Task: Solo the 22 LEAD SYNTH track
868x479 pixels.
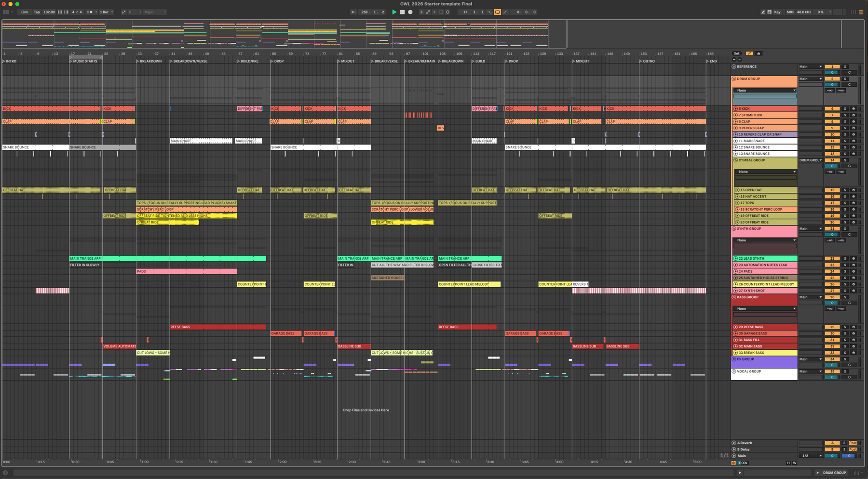Action: point(845,259)
